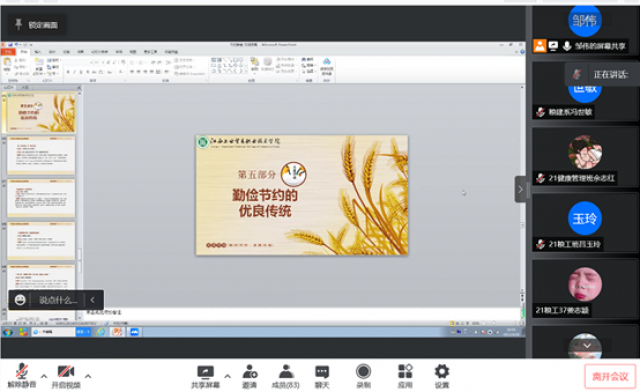Screen dimensions: 640x392
Task: Start recording the meeting (录制)
Action: point(363,376)
